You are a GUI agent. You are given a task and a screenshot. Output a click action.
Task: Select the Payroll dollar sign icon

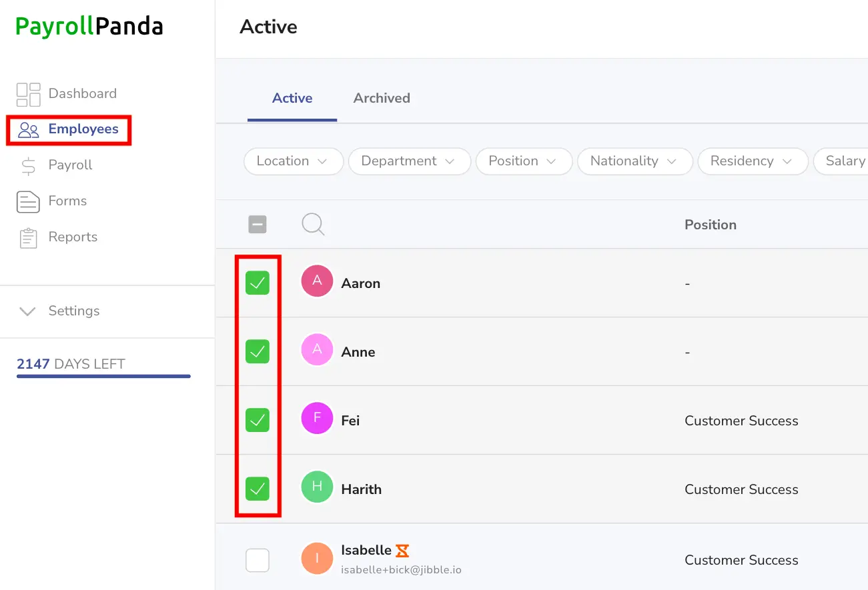click(x=28, y=165)
